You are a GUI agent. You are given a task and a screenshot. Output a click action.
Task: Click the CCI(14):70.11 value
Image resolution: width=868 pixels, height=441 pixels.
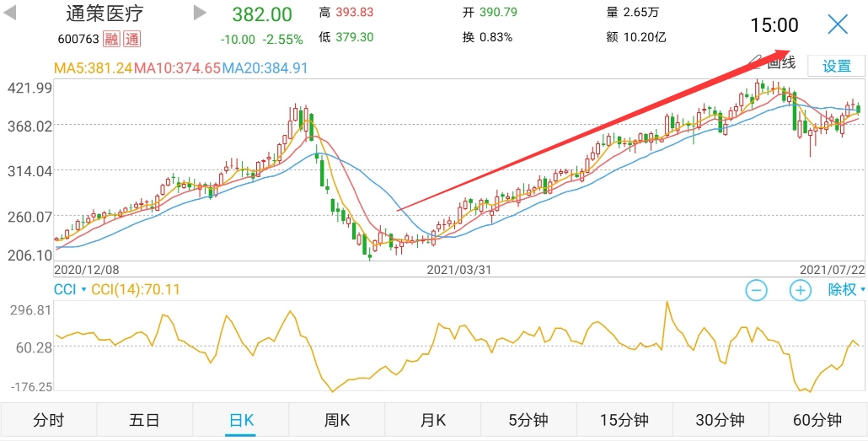[136, 289]
